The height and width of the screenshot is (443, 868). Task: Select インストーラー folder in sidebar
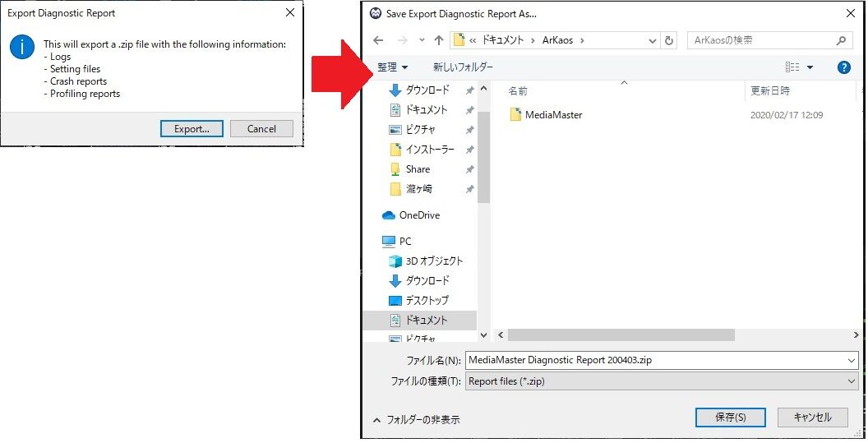click(x=430, y=150)
